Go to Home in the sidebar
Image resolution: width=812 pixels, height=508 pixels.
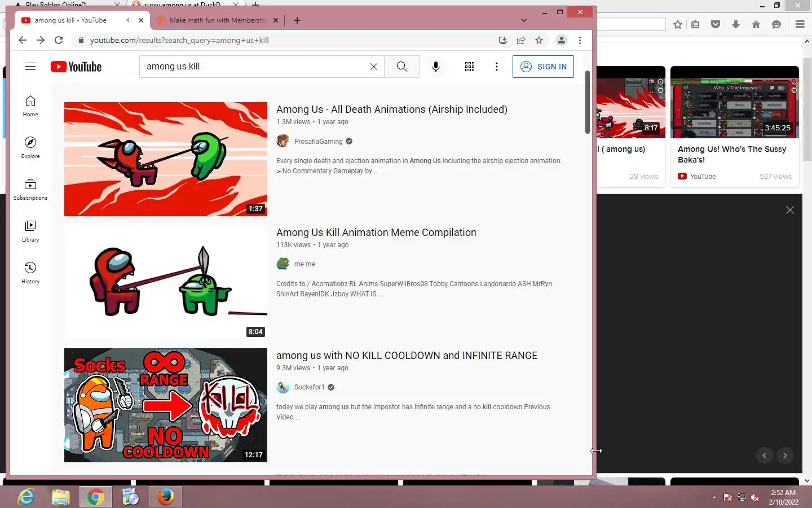tap(30, 106)
